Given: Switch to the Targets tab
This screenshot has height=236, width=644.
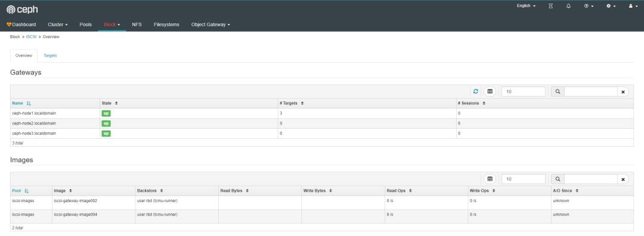Looking at the screenshot, I should 50,55.
